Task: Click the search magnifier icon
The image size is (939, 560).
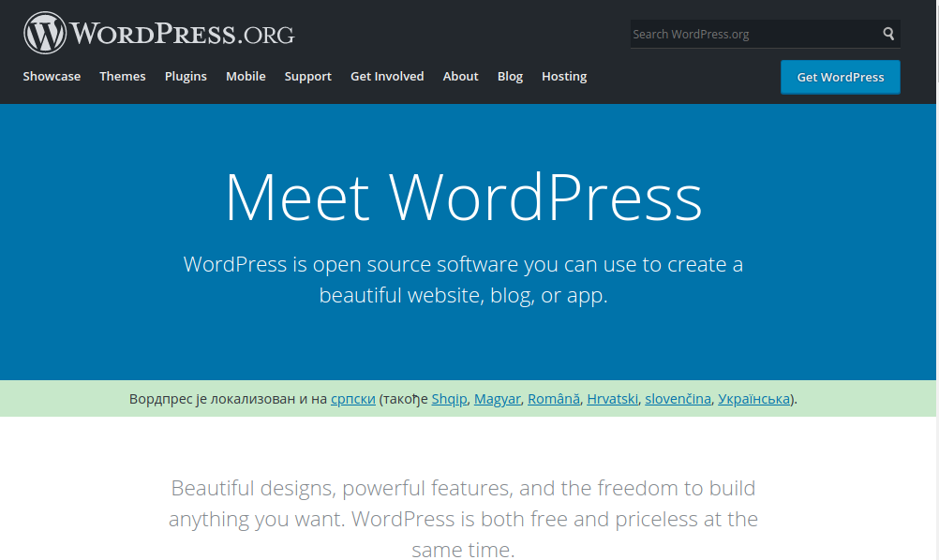Action: coord(888,34)
